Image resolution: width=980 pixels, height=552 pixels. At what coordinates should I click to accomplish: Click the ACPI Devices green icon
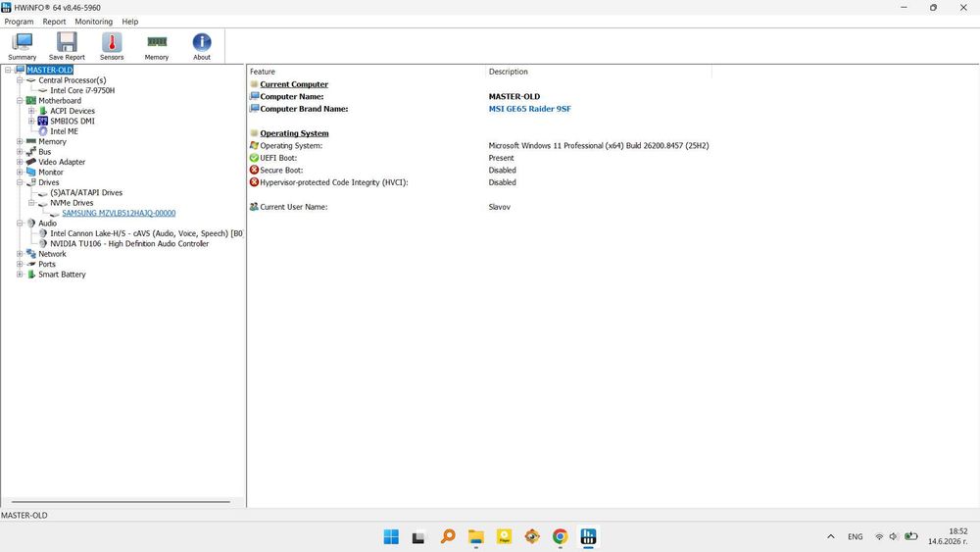click(42, 111)
